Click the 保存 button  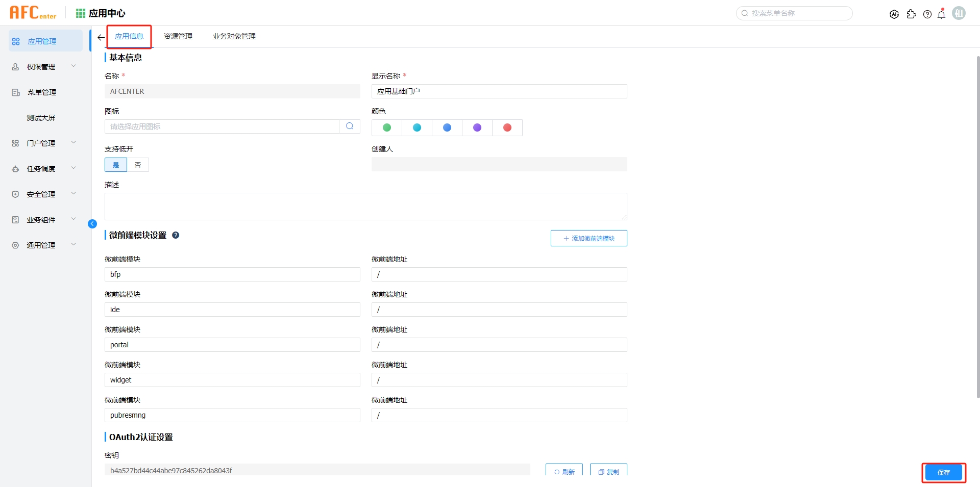tap(943, 472)
